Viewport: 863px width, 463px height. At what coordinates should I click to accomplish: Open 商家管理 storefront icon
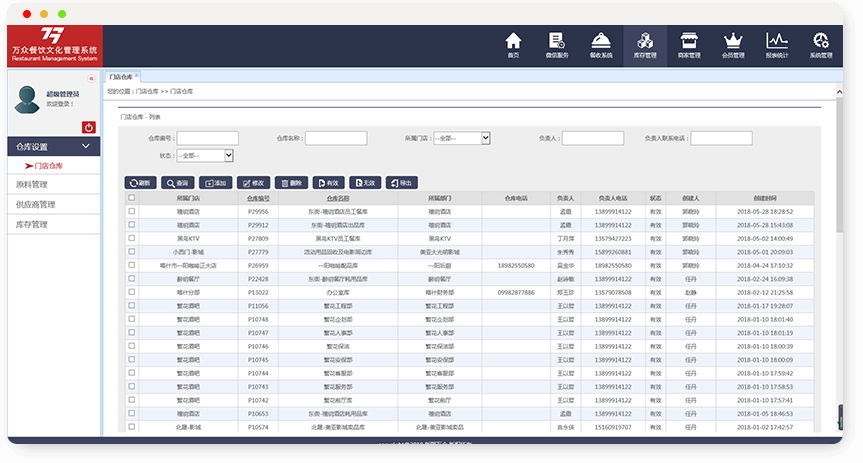pos(688,45)
